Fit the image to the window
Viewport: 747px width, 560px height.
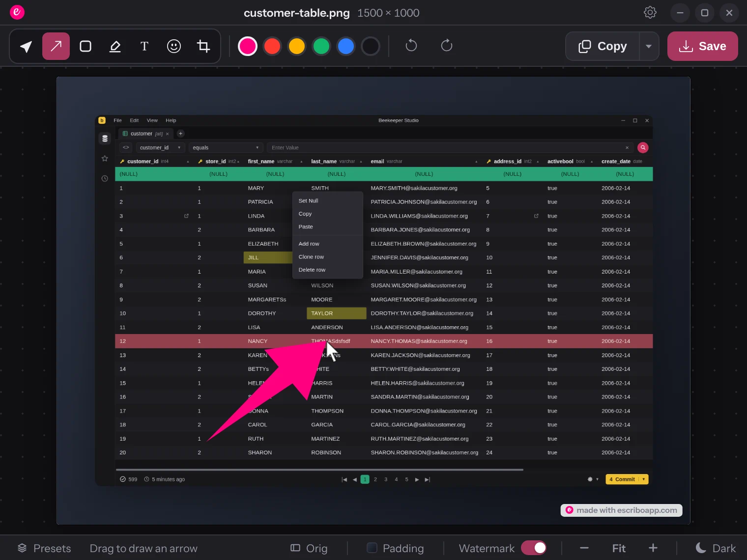pos(619,548)
